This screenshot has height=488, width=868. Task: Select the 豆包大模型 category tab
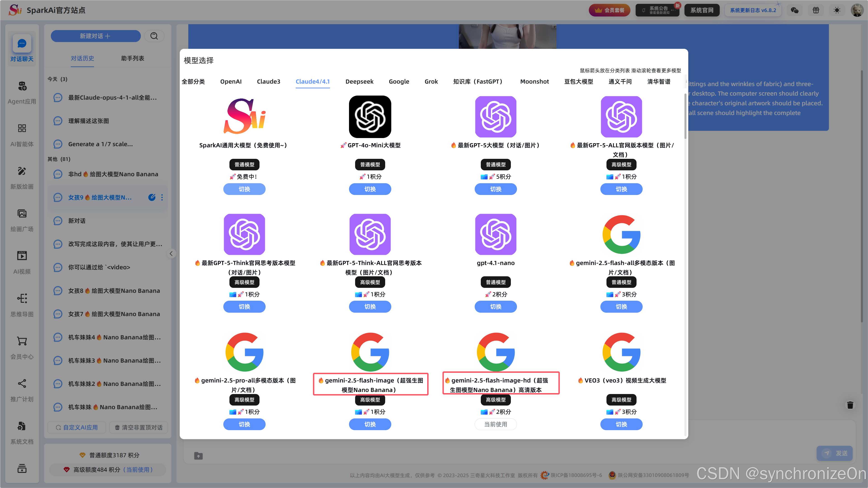point(579,82)
